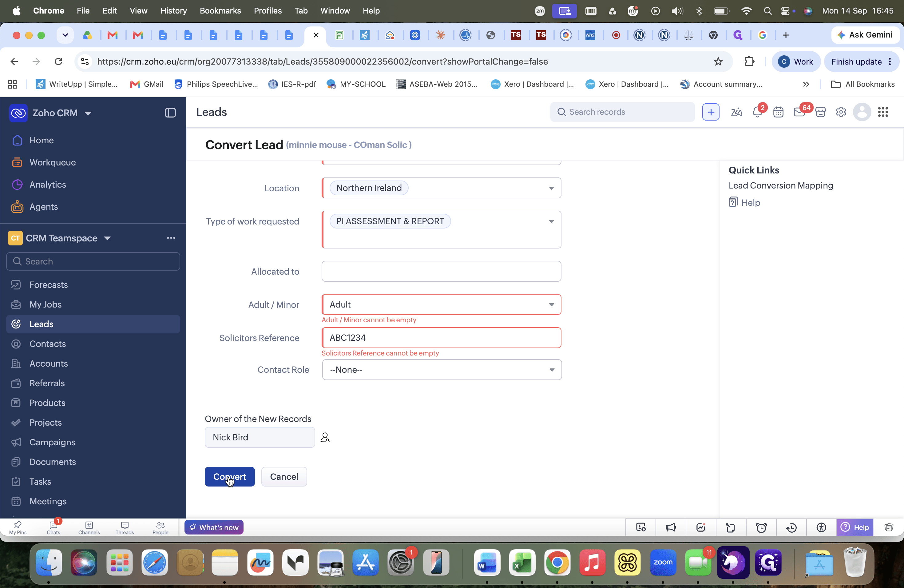Open Type of work requested dropdown
This screenshot has height=588, width=904.
click(551, 221)
